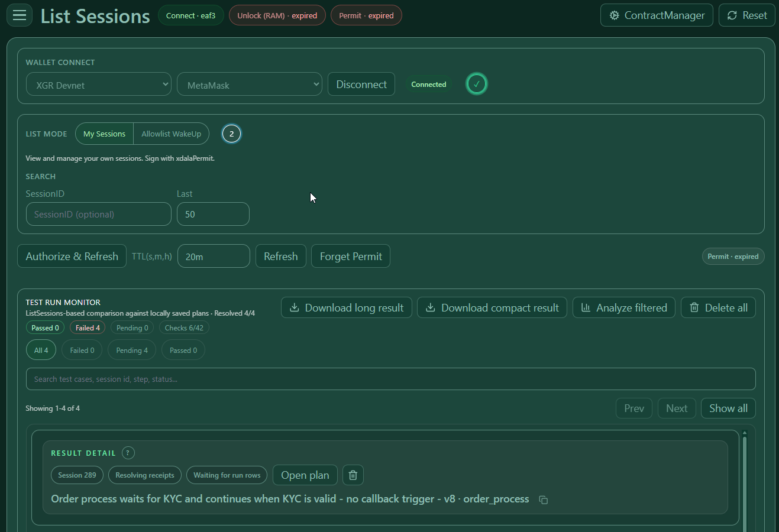The image size is (779, 532).
Task: Click the Failed 4 summary badge
Action: [88, 327]
